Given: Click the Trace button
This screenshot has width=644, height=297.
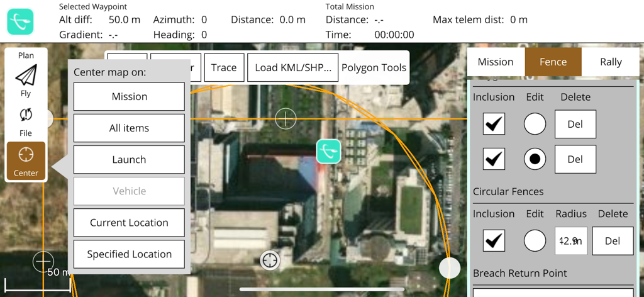Looking at the screenshot, I should coord(224,67).
